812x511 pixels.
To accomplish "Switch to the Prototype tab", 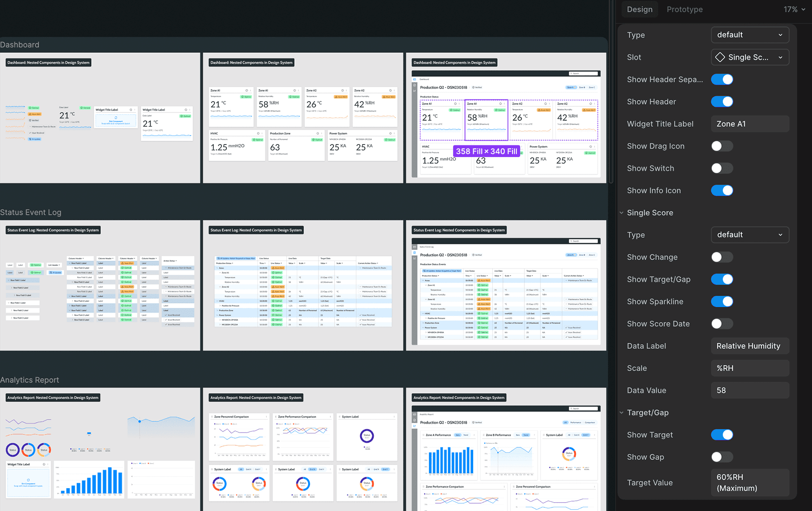I will (x=685, y=9).
